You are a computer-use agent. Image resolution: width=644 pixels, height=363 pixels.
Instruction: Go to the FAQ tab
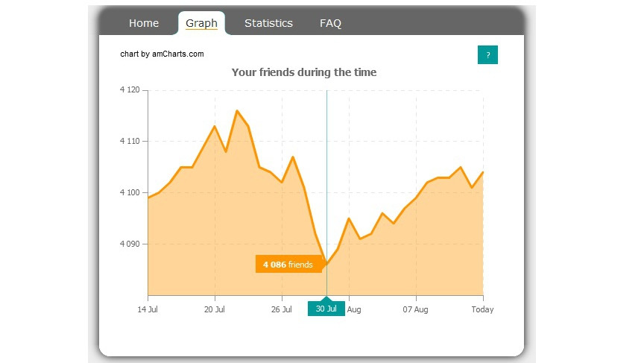[330, 23]
